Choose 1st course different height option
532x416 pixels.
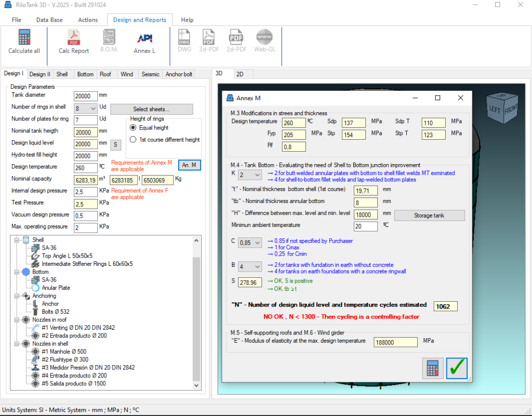tap(133, 140)
